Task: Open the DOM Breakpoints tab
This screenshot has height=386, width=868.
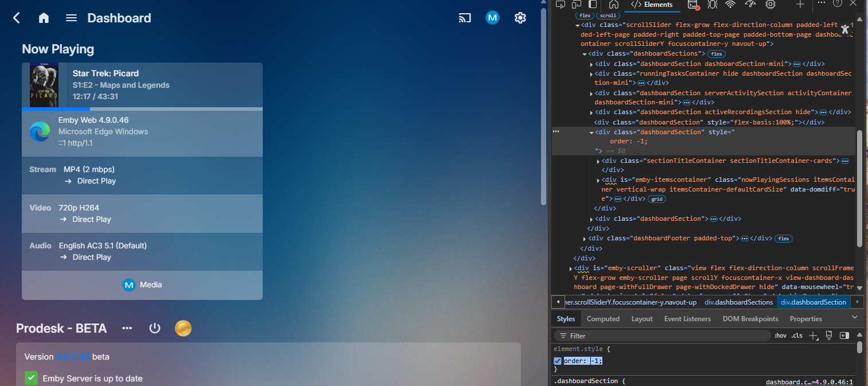Action: (750, 319)
